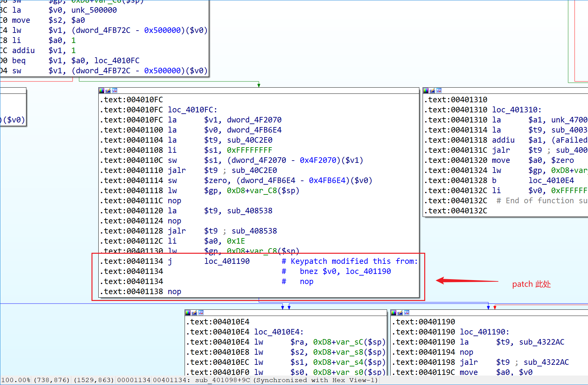Click the 00001134 file offset in status bar

pyautogui.click(x=134, y=380)
